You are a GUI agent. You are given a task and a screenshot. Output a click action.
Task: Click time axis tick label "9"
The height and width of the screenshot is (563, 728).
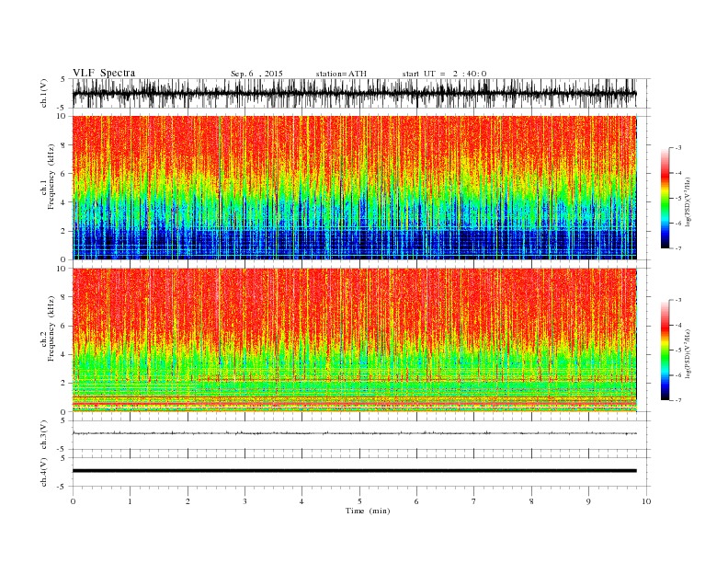pos(588,501)
